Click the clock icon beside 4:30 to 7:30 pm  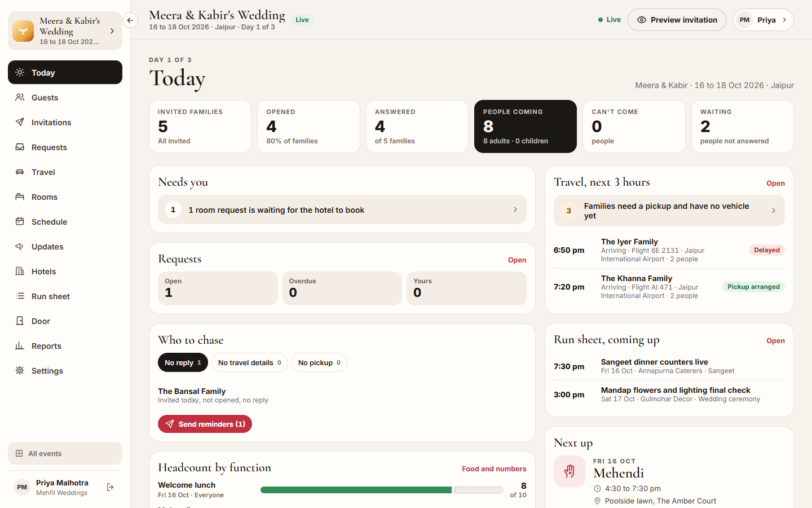(x=598, y=489)
